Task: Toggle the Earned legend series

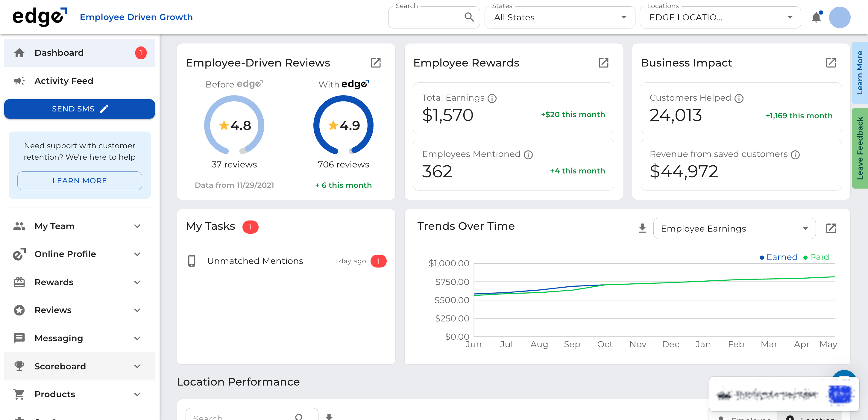Action: pos(779,257)
